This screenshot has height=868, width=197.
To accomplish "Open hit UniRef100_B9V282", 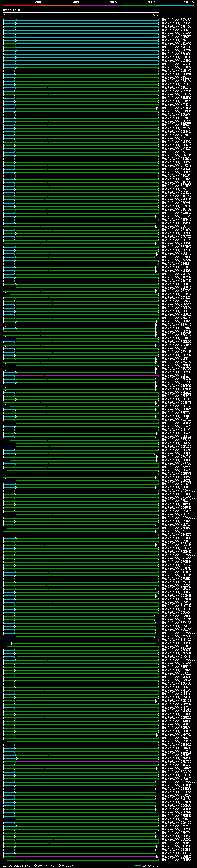I will point(177,20).
